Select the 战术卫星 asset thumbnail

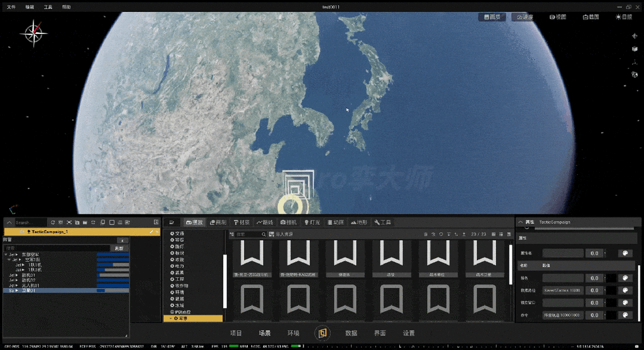(485, 258)
